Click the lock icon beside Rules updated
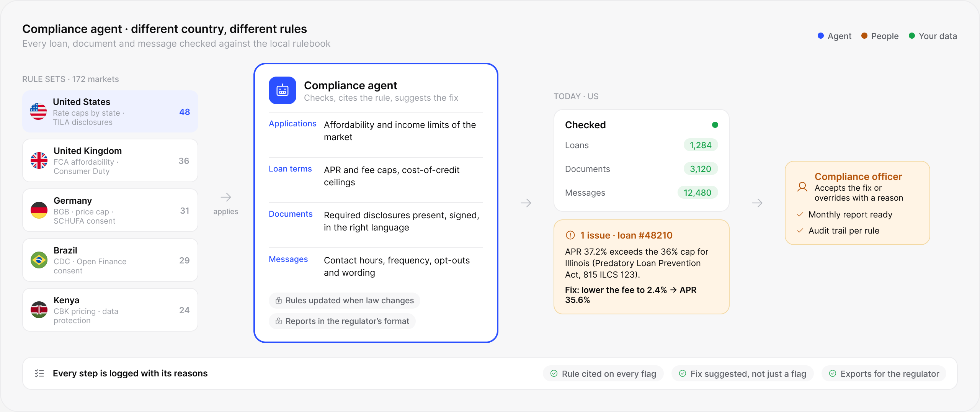The height and width of the screenshot is (412, 980). coord(279,300)
